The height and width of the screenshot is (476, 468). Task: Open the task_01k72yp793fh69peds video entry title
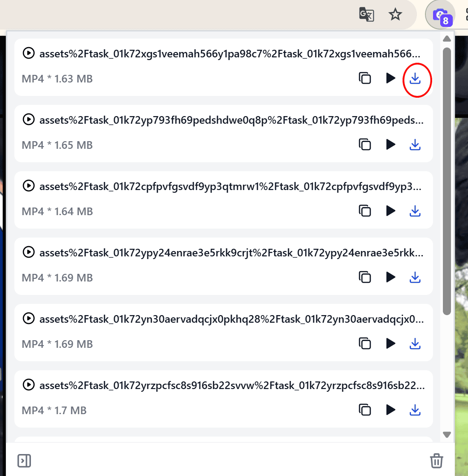pos(231,120)
